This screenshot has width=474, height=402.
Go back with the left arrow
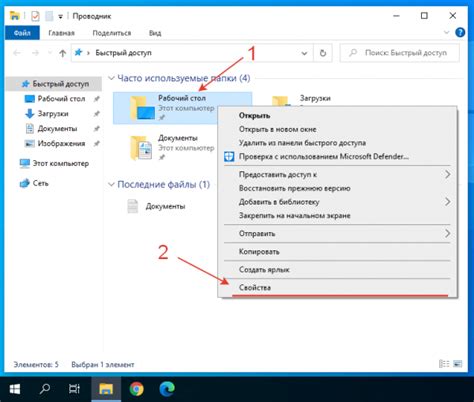(x=17, y=53)
